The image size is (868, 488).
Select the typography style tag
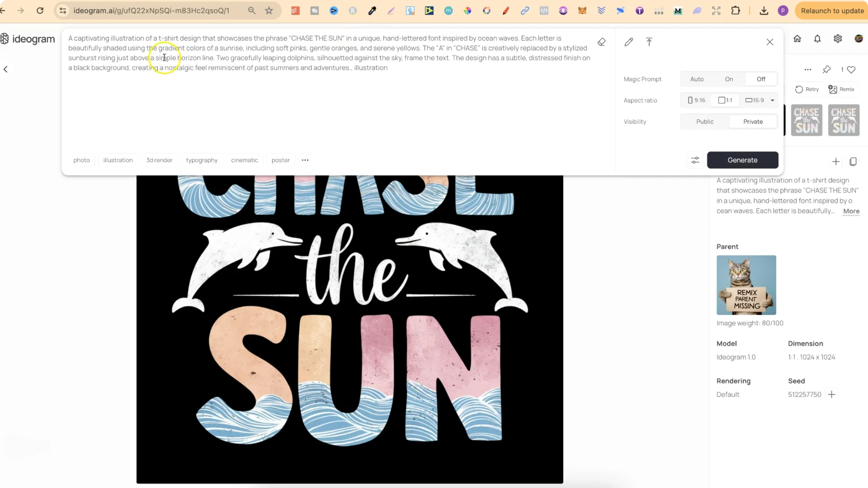pyautogui.click(x=202, y=160)
